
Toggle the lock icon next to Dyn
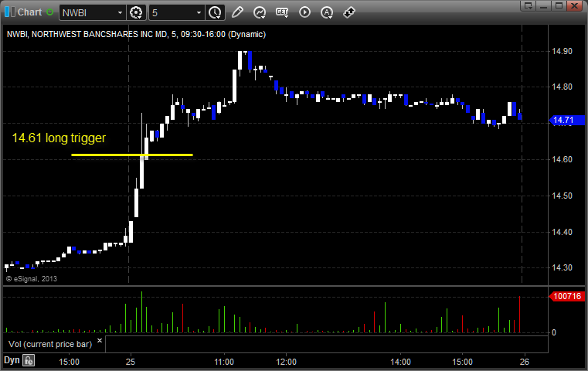pos(29,360)
